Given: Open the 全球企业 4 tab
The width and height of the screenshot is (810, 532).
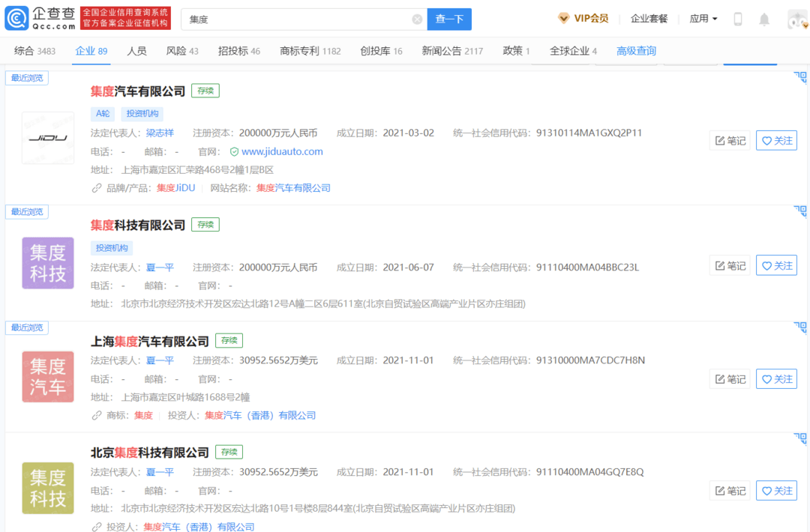Looking at the screenshot, I should [573, 51].
